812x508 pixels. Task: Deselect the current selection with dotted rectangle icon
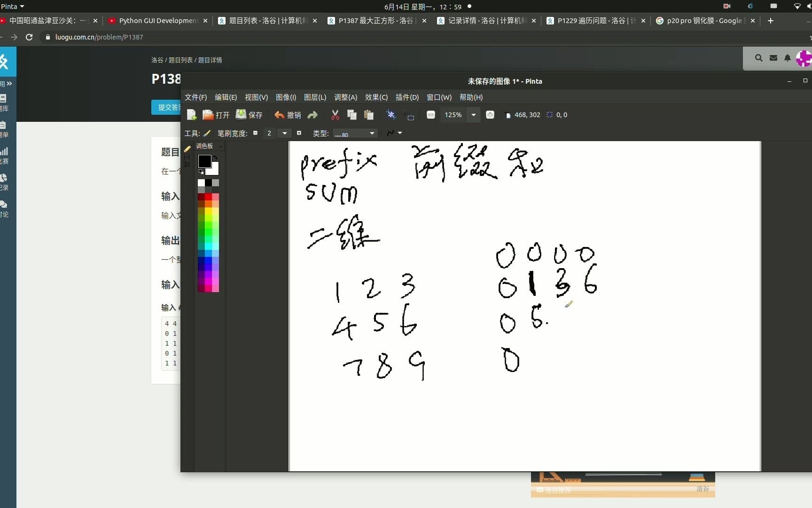click(410, 117)
